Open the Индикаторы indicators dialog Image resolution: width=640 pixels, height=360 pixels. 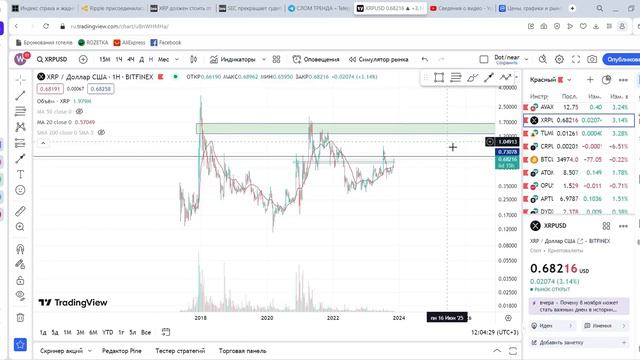[233, 60]
